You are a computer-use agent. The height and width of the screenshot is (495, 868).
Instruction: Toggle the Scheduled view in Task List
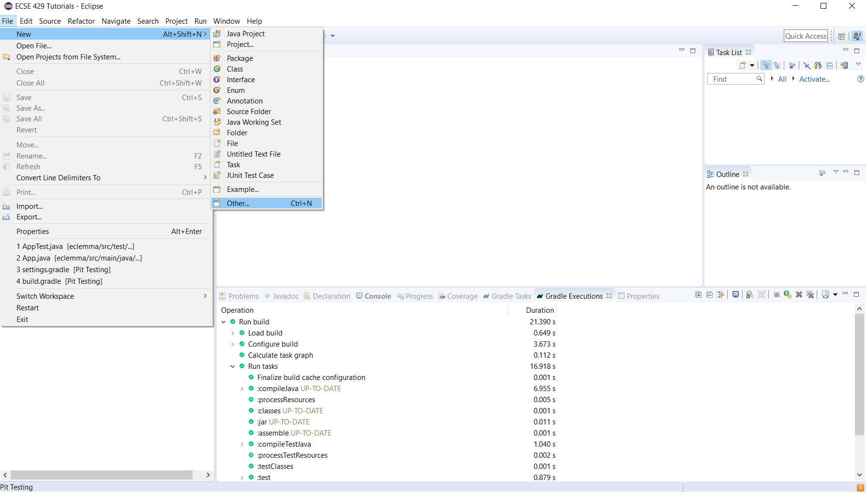(777, 66)
